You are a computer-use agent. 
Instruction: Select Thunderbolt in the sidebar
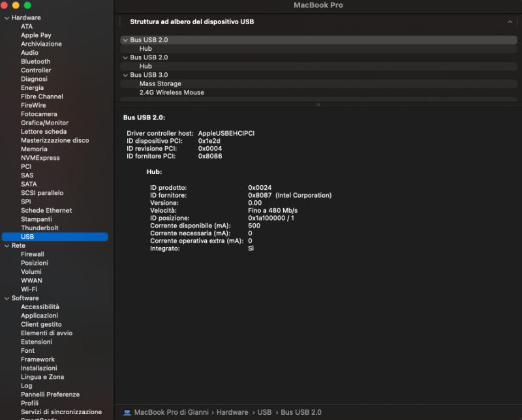pos(39,228)
